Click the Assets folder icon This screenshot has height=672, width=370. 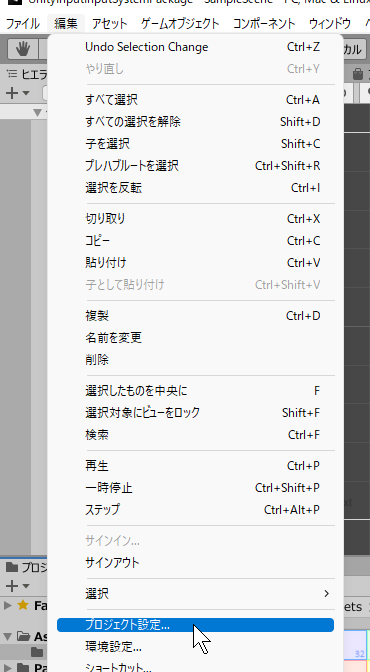[x=23, y=636]
